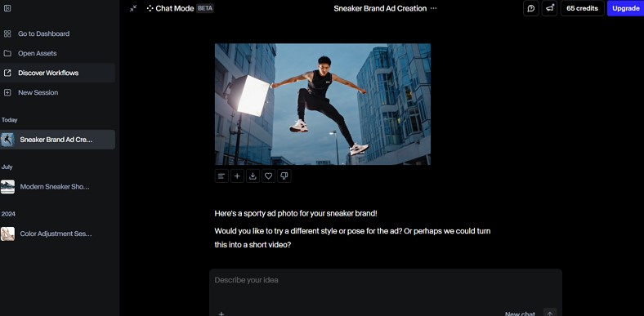Click the New Session plus icon
Screen dimensions: 644x316
[x=7, y=93]
